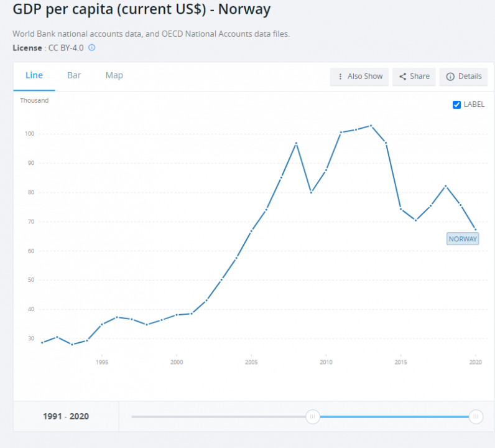This screenshot has height=448, width=495.
Task: Click the info icon beside CC BY-4.0
Action: point(92,47)
